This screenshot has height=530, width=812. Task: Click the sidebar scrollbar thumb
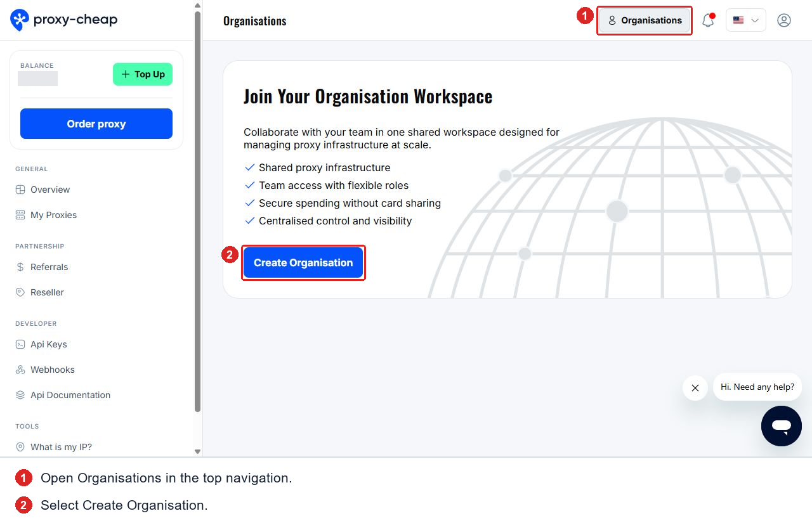[x=197, y=212]
